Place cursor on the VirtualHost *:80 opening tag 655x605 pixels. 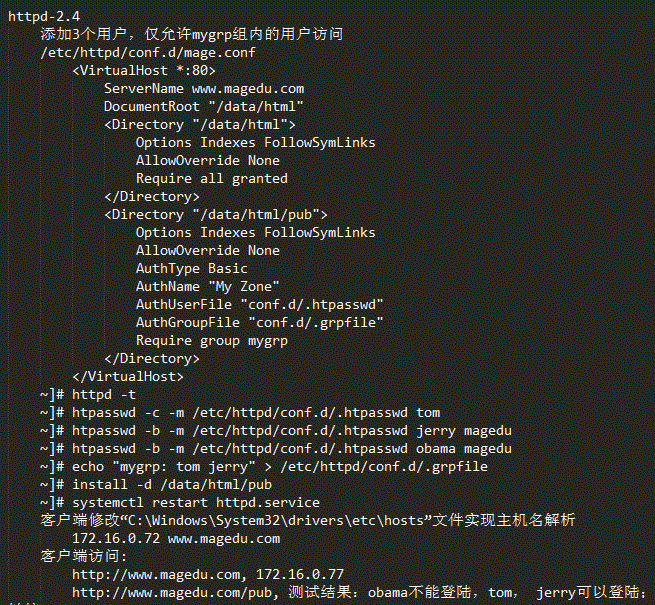144,70
